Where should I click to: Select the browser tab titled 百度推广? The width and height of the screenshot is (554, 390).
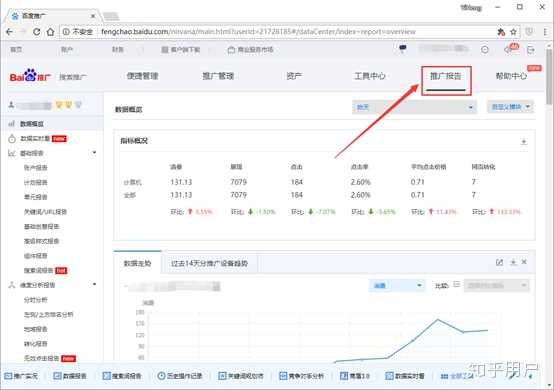[54, 16]
